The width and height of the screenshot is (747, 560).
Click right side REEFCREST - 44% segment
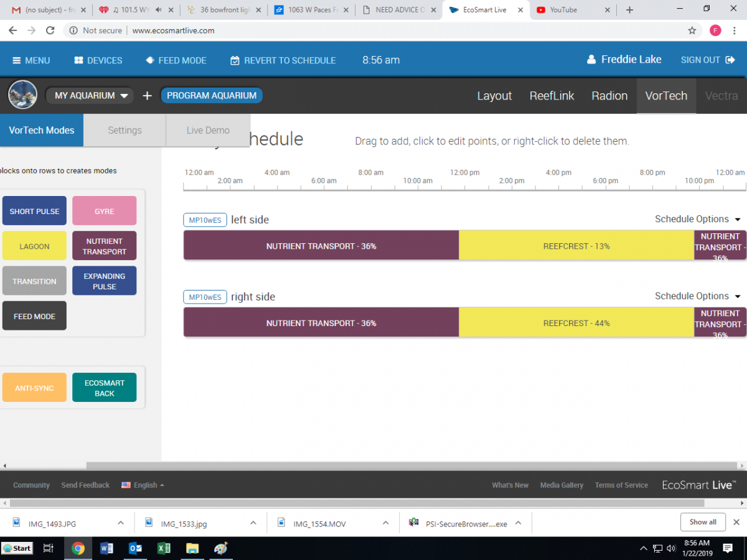tap(576, 323)
